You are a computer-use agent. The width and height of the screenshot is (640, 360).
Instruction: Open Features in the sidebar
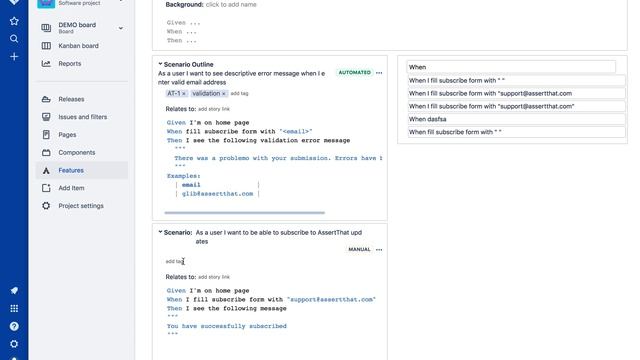(x=71, y=171)
